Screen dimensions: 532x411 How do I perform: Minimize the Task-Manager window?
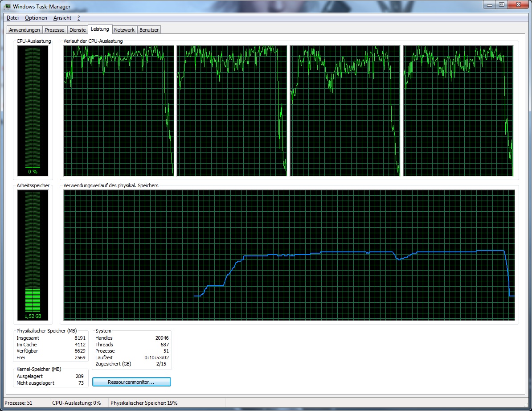[490, 5]
